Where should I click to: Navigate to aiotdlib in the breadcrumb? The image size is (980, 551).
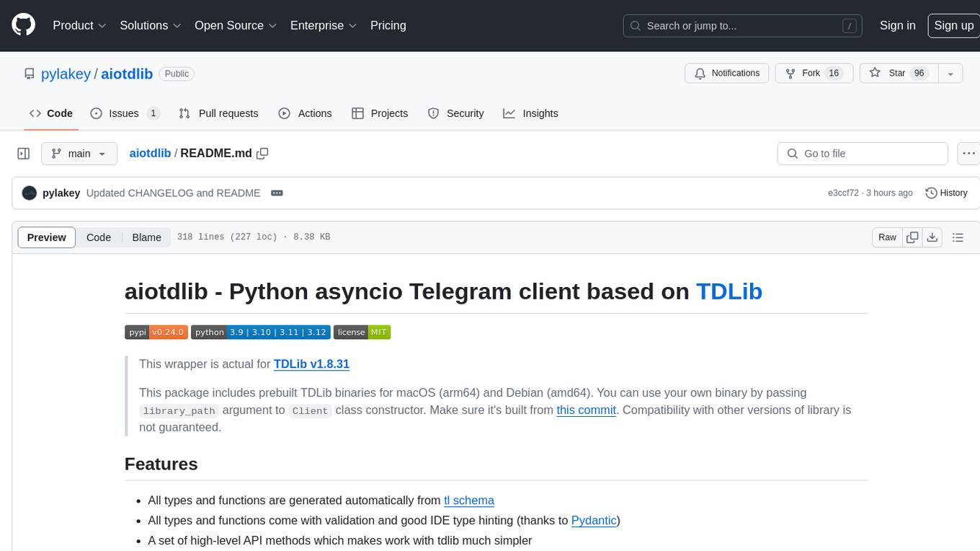click(x=150, y=154)
